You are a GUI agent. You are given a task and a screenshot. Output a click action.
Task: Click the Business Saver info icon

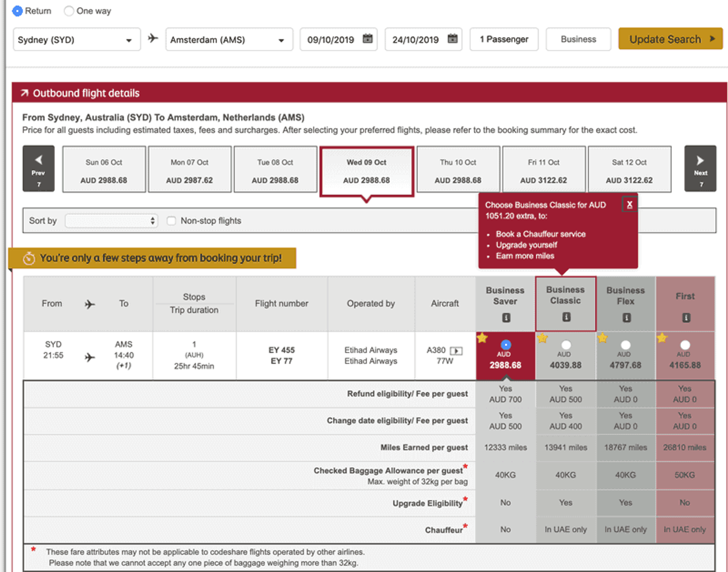tap(506, 318)
